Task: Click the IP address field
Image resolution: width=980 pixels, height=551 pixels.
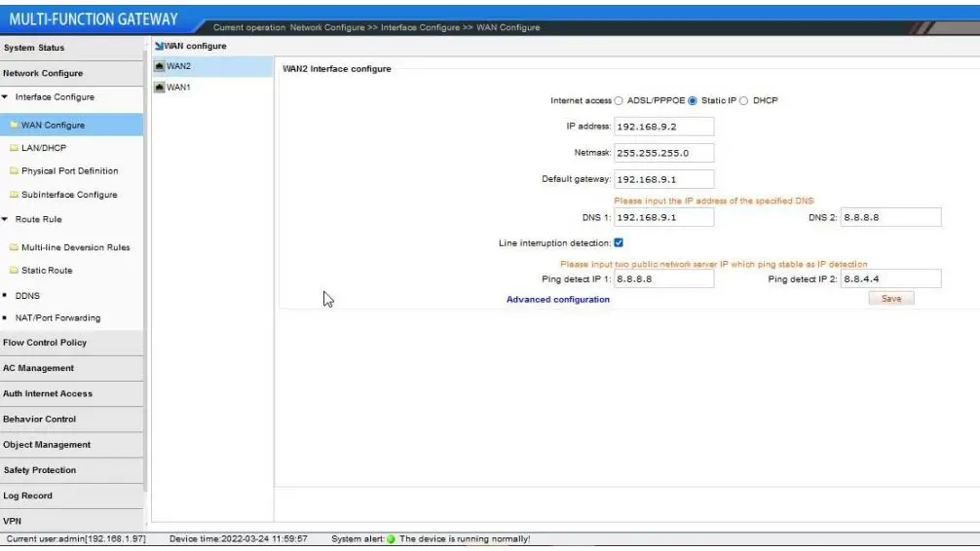Action: [x=663, y=127]
